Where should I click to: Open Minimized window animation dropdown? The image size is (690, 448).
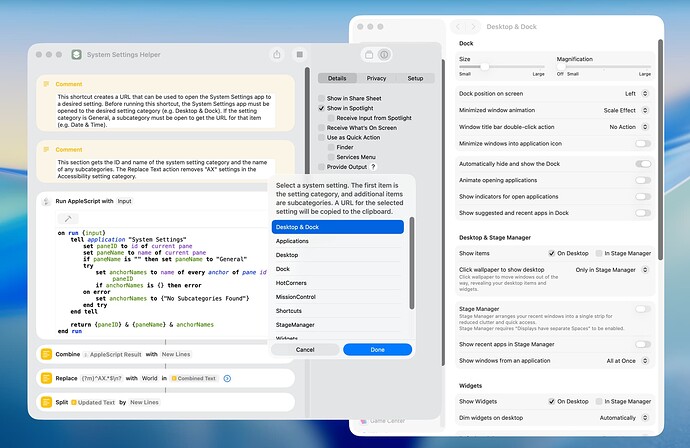tap(626, 110)
